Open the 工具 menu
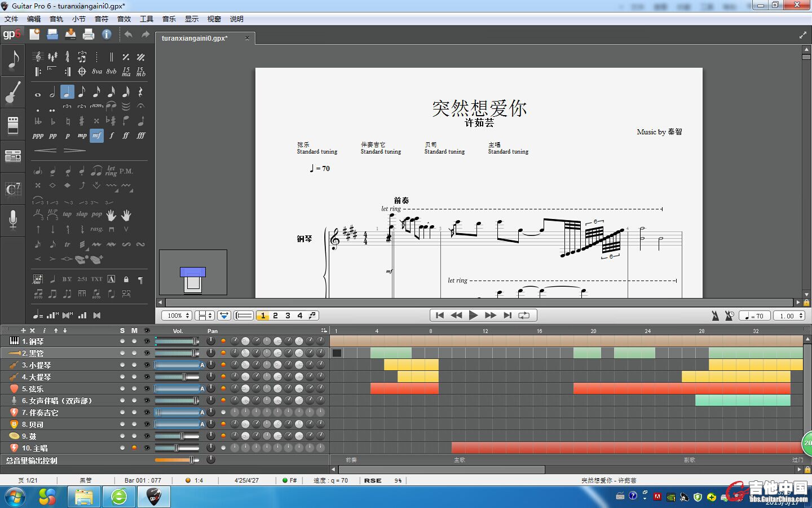 coord(147,19)
